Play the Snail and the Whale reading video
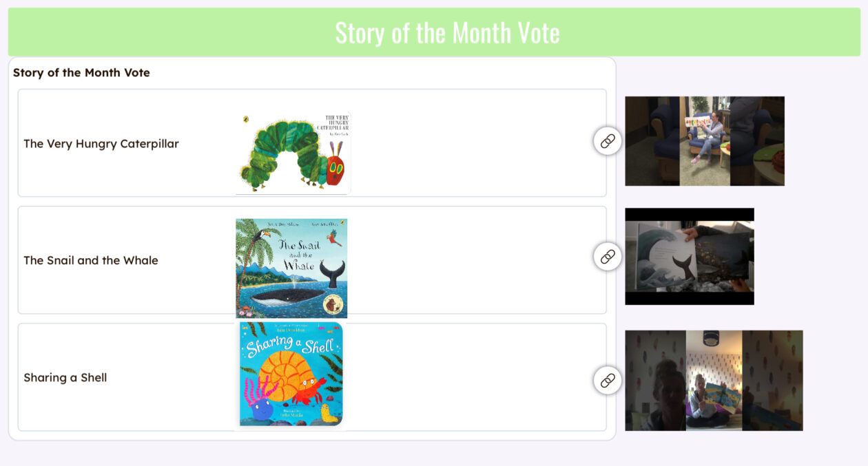This screenshot has width=868, height=466. tap(689, 256)
